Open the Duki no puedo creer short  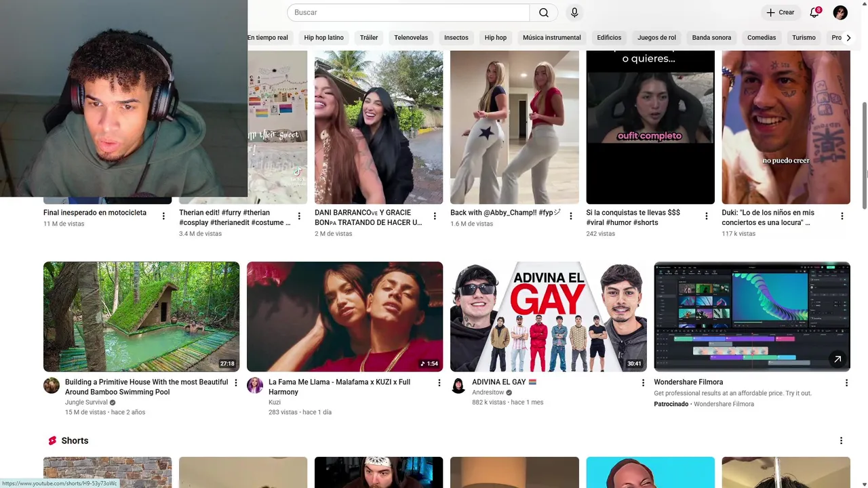click(x=786, y=127)
